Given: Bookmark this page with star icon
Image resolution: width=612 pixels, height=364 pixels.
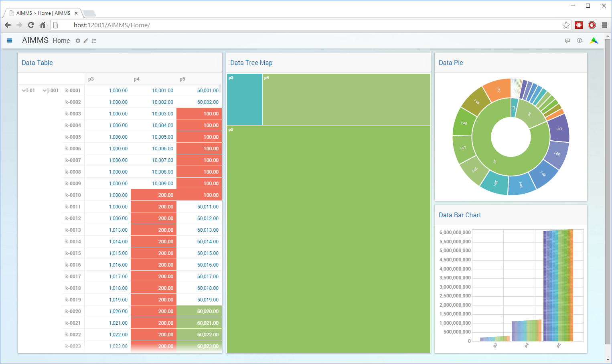Looking at the screenshot, I should pyautogui.click(x=566, y=25).
